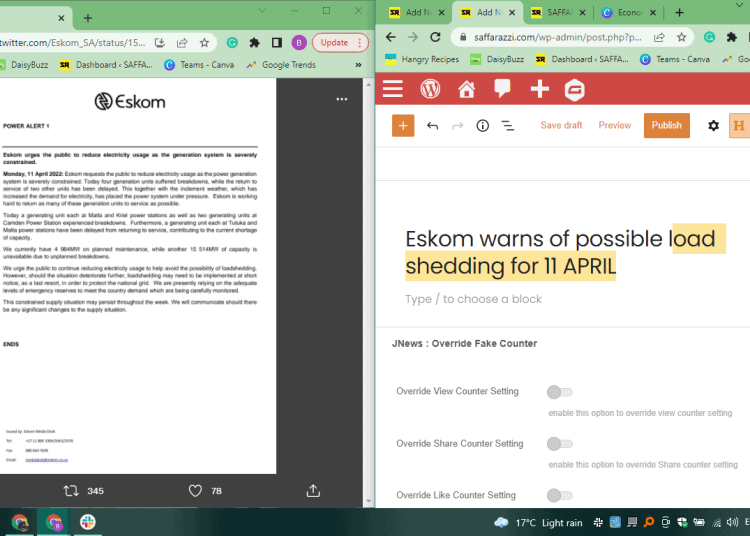Screen dimensions: 750x536
Task: Open the purple B profile avatar
Action: 299,43
